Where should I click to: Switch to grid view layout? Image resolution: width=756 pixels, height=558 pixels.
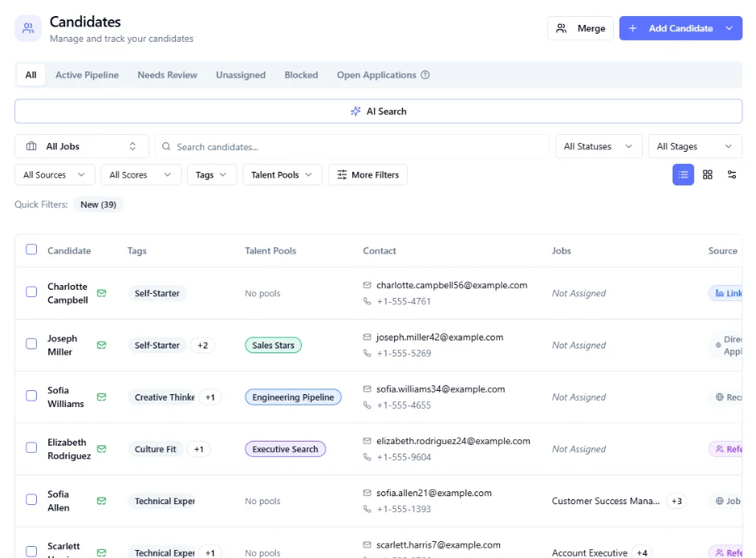point(707,174)
